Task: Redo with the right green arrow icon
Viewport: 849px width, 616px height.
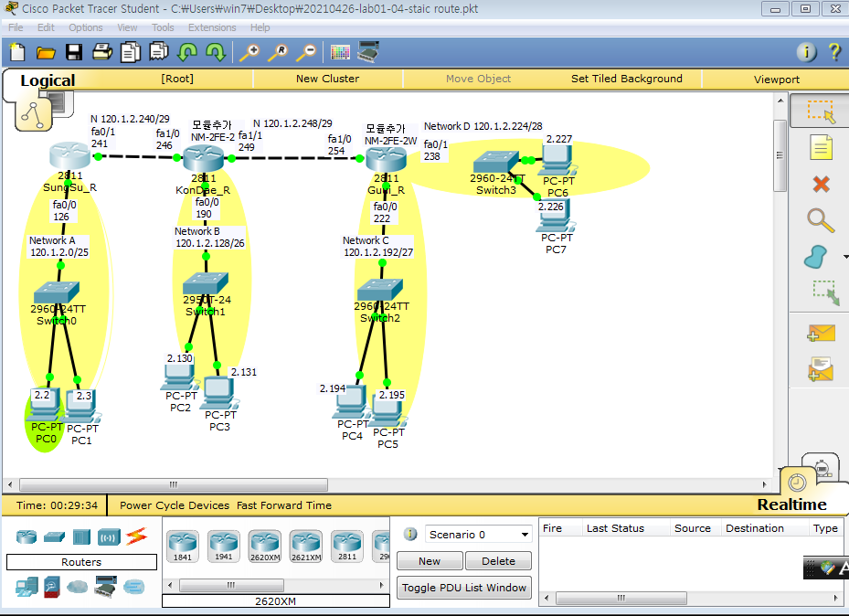Action: pyautogui.click(x=216, y=52)
